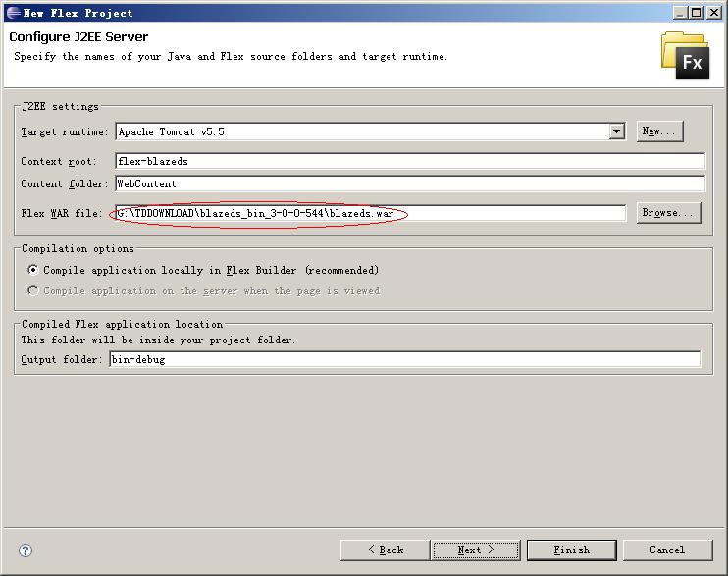Click Finish to create the project
The height and width of the screenshot is (576, 728).
pos(572,550)
